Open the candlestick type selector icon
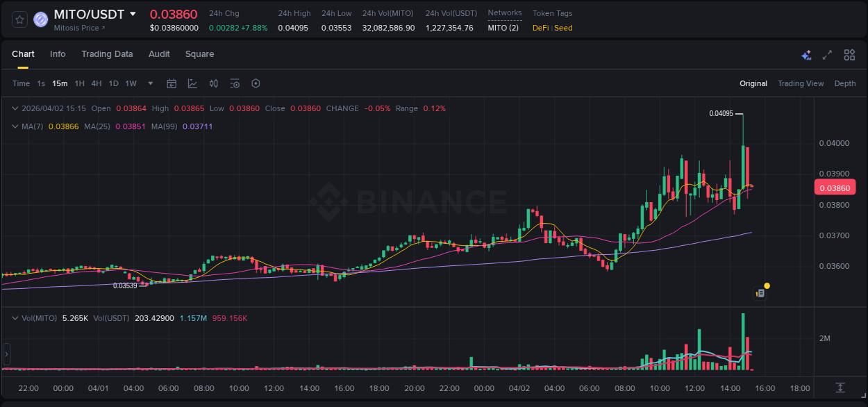The height and width of the screenshot is (407, 868). point(214,83)
